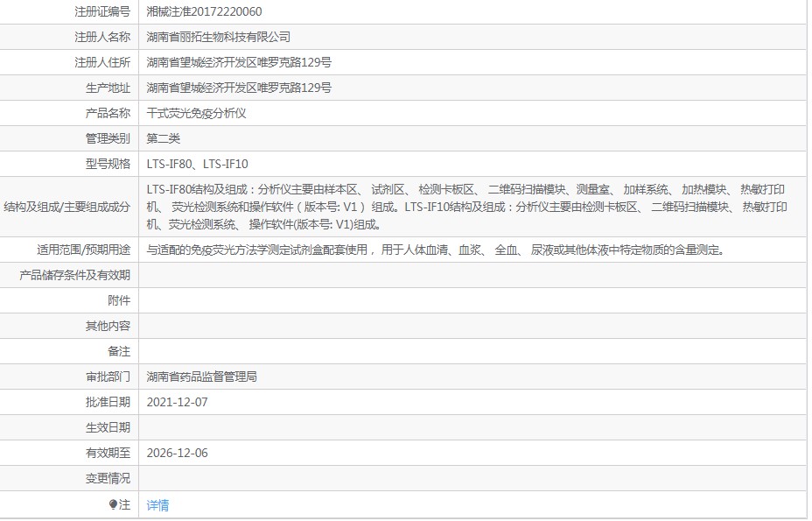Select registration number 湘械注准20172220060
The image size is (812, 521).
click(204, 11)
